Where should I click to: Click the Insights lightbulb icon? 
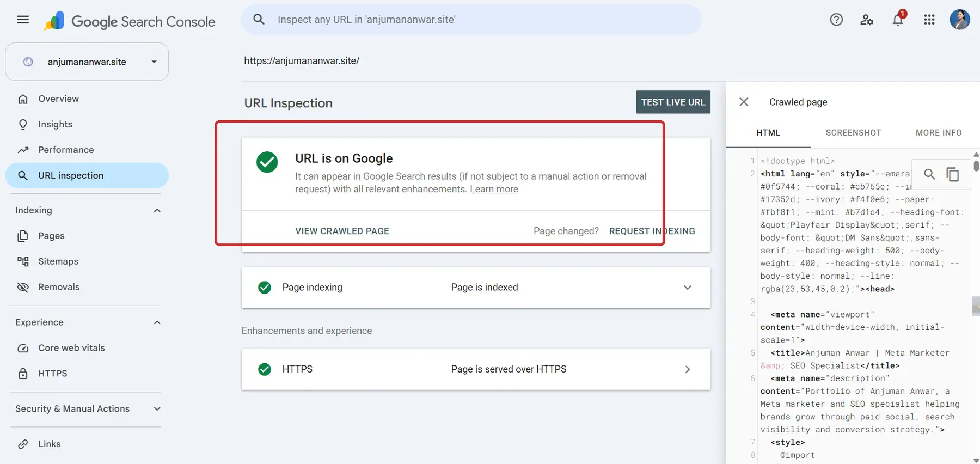pos(23,124)
